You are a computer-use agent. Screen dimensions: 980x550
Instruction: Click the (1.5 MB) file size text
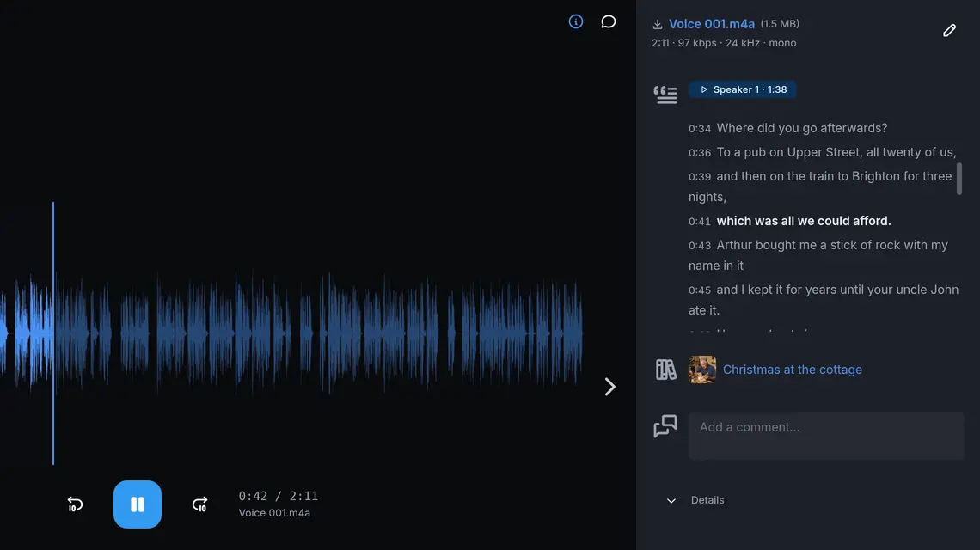[780, 24]
